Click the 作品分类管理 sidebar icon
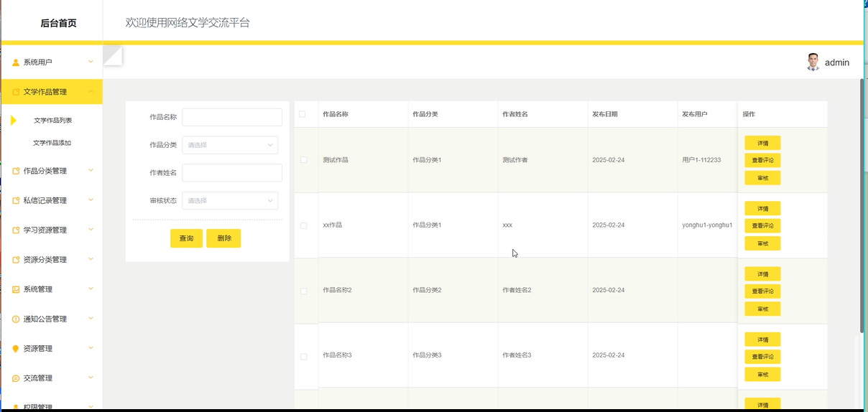This screenshot has width=868, height=412. click(x=16, y=171)
